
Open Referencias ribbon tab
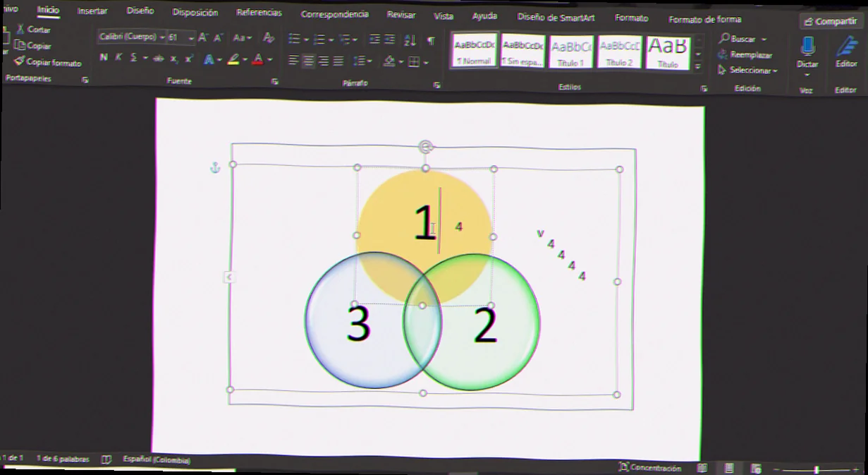pos(259,13)
